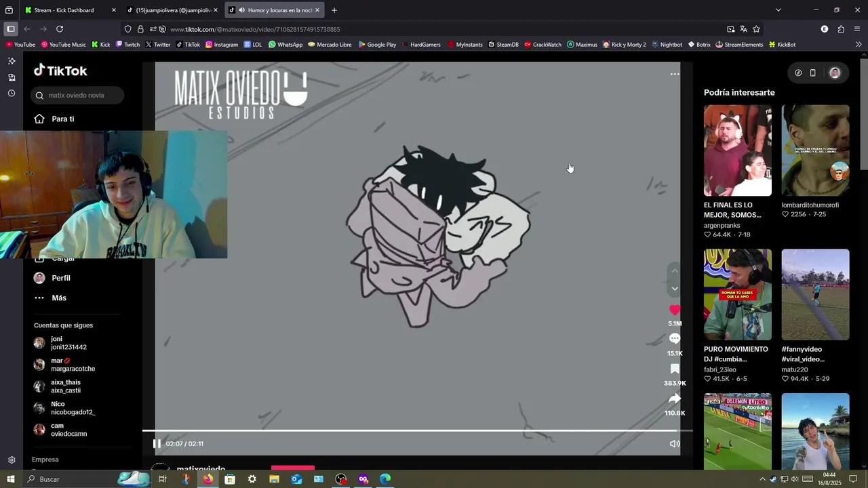This screenshot has height=488, width=868.
Task: Open Microsoft Edge from the taskbar
Action: click(385, 479)
